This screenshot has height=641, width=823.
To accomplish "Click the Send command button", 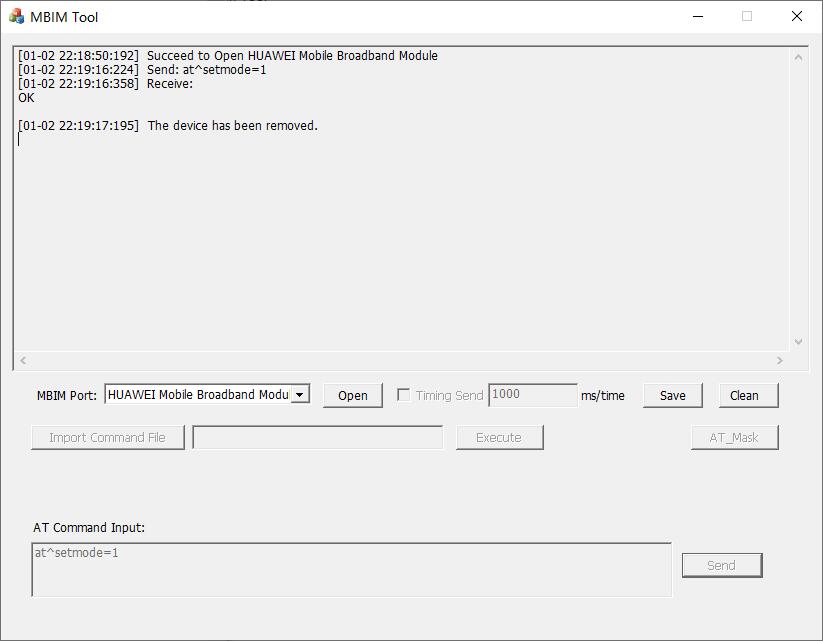I will (722, 565).
